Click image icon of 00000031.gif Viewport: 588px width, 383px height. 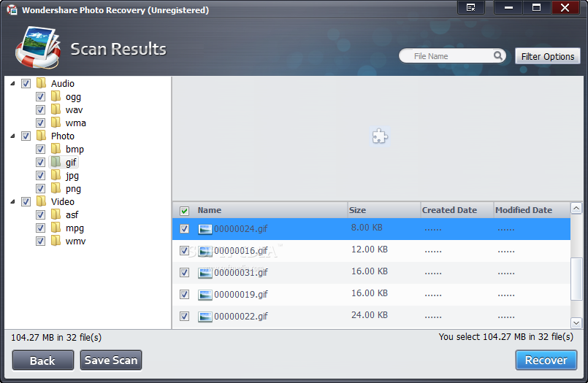[x=205, y=273]
